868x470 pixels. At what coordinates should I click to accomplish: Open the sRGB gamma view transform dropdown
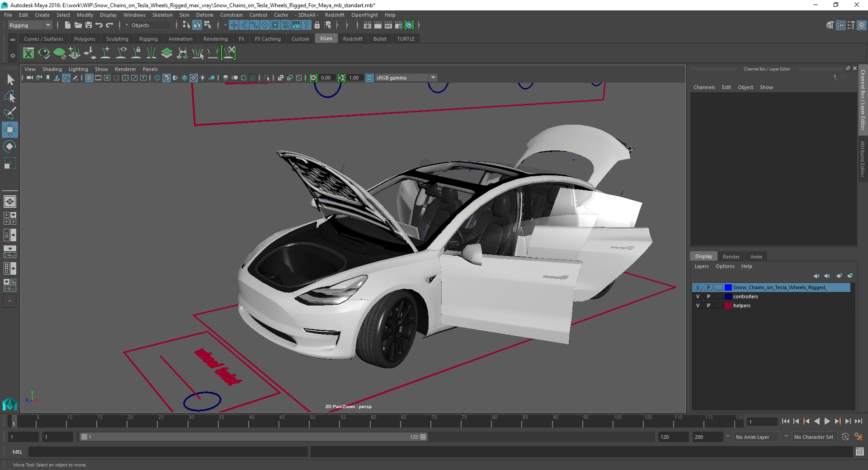click(406, 78)
